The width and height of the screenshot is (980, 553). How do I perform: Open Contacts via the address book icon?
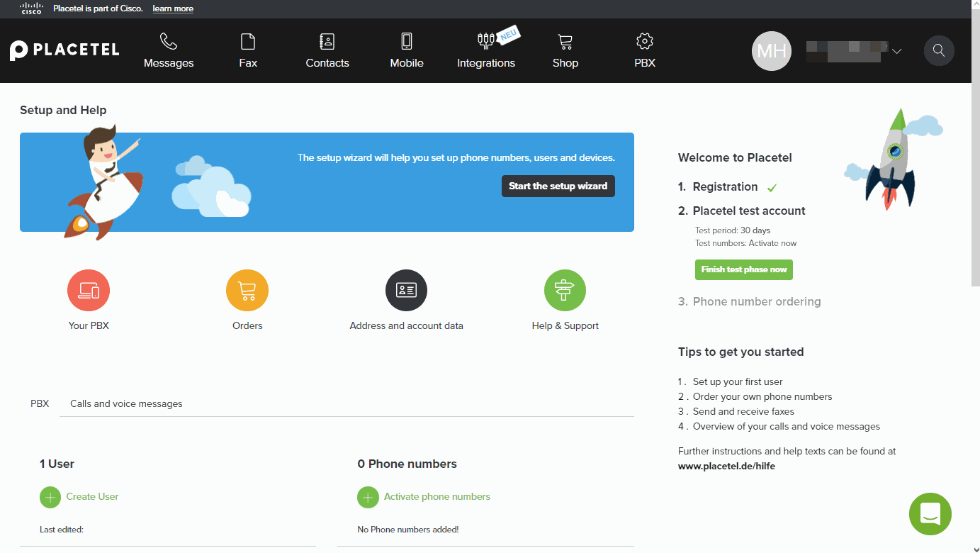(x=327, y=41)
